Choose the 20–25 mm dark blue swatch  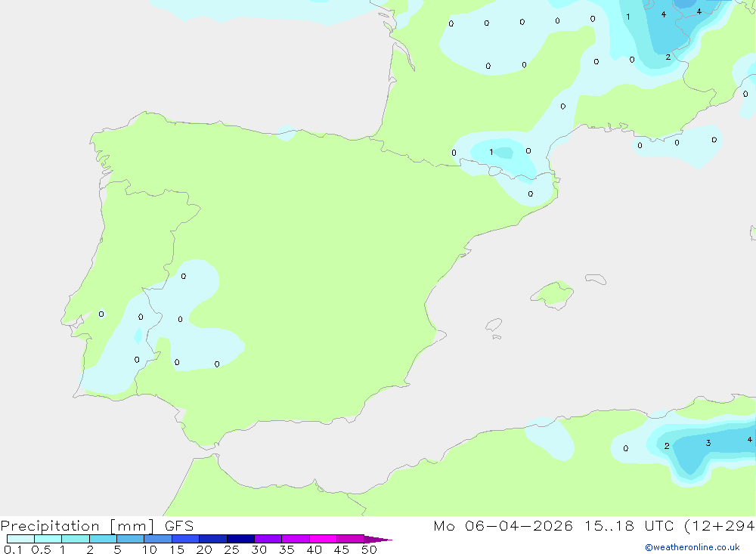(212, 539)
